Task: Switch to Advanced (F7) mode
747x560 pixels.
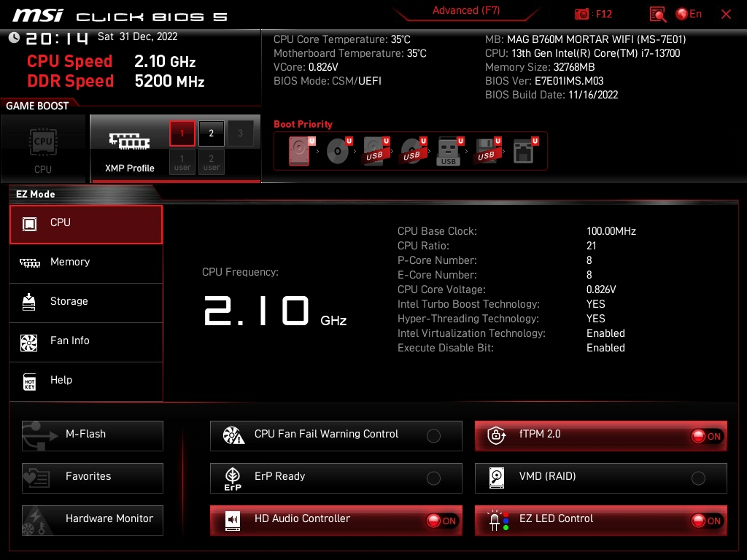Action: [x=466, y=10]
